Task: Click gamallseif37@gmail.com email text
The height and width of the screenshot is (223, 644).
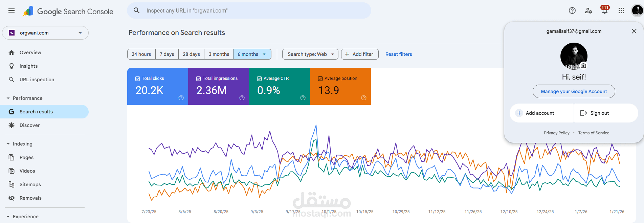Action: (574, 31)
